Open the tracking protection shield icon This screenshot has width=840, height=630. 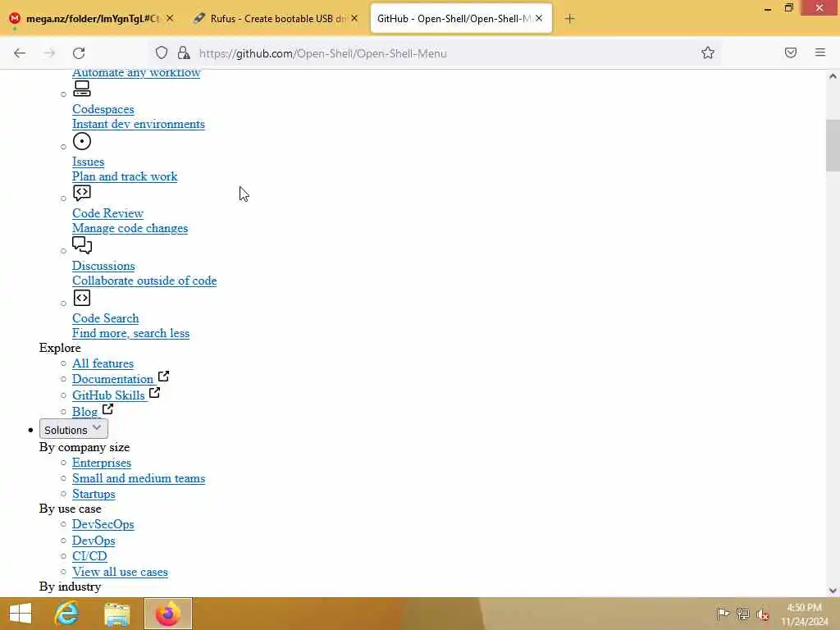162,53
